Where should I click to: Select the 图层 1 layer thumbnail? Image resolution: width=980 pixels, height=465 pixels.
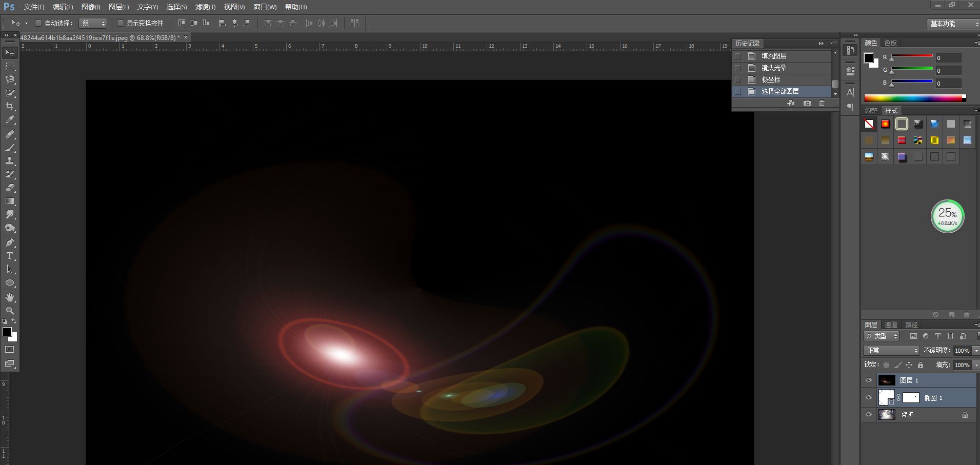(x=887, y=380)
